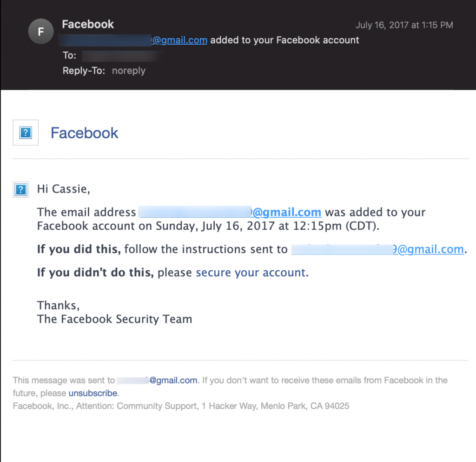476x462 pixels.
Task: Click the round "F" sender avatar
Action: pos(41,31)
